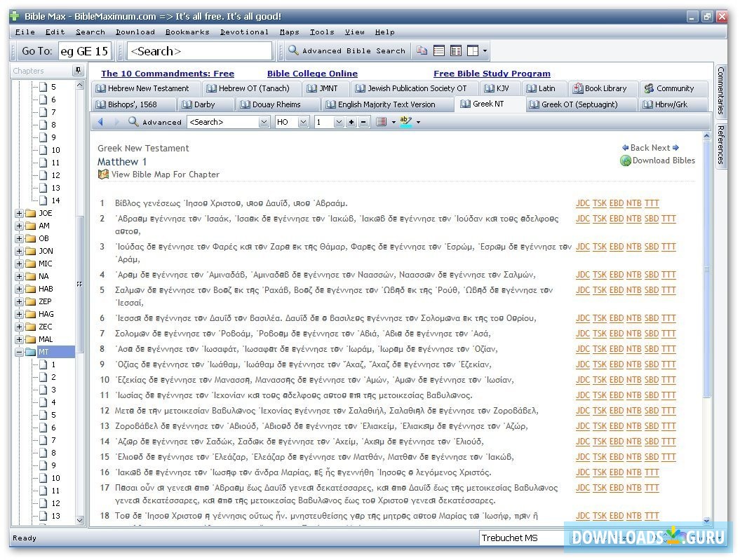Open The 10 Commandments: Free link
This screenshot has height=560, width=740.
click(x=168, y=74)
